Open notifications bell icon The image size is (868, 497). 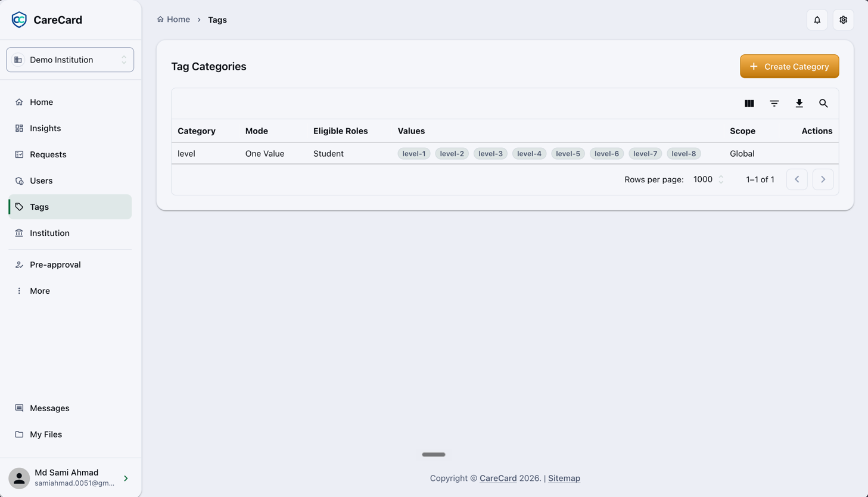(817, 20)
